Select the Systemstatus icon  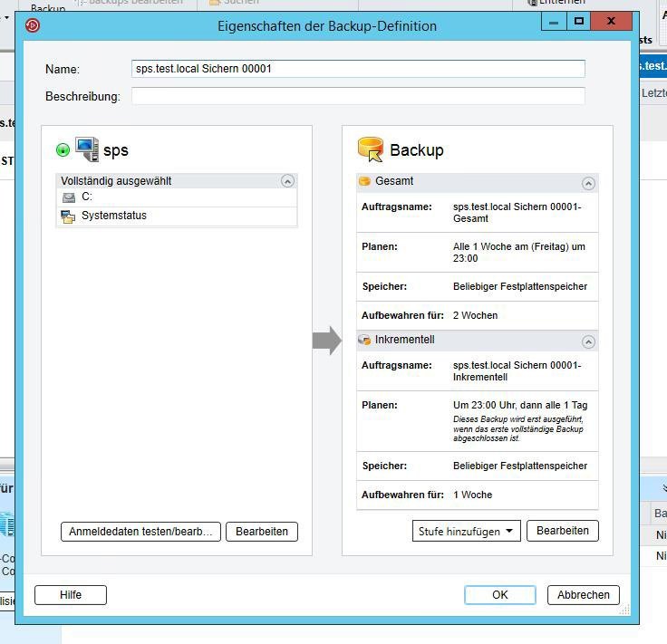pyautogui.click(x=68, y=216)
